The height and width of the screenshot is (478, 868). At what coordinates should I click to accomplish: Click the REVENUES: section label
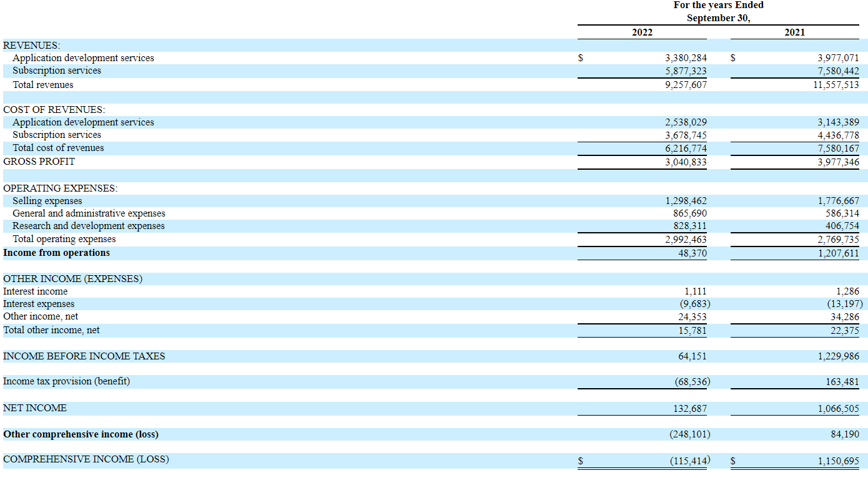pyautogui.click(x=32, y=46)
